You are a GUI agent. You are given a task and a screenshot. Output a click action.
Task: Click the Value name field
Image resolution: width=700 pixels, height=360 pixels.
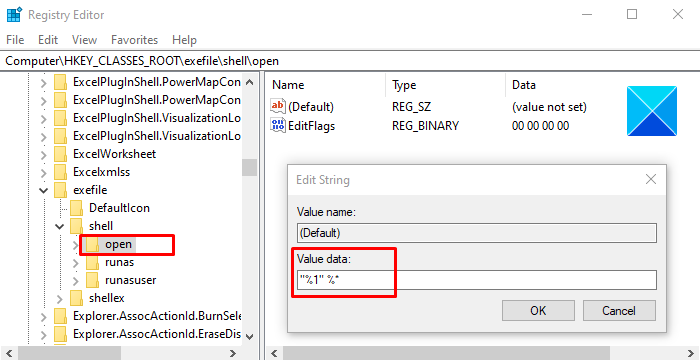coord(477,233)
